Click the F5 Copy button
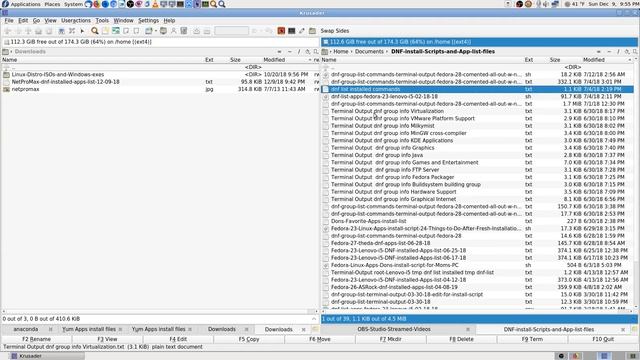Screen dimensions: 640x360 (249, 339)
